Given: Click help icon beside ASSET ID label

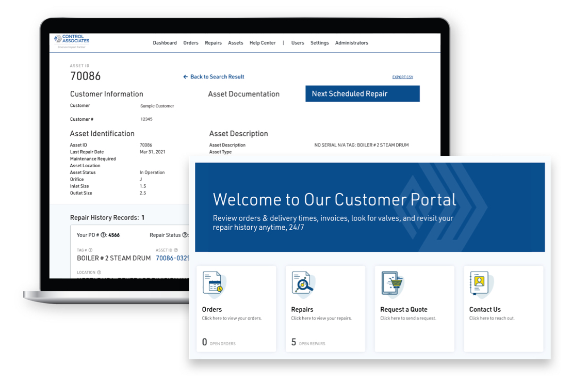Looking at the screenshot, I should click(176, 250).
